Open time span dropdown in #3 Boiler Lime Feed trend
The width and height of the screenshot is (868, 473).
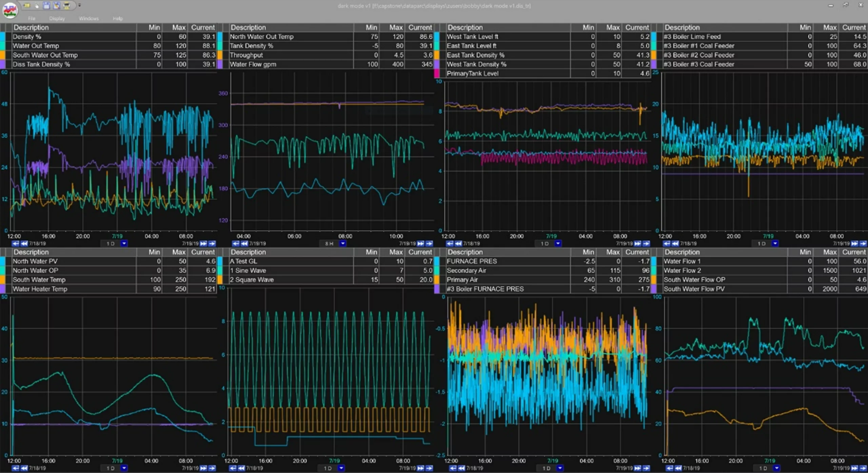(775, 243)
